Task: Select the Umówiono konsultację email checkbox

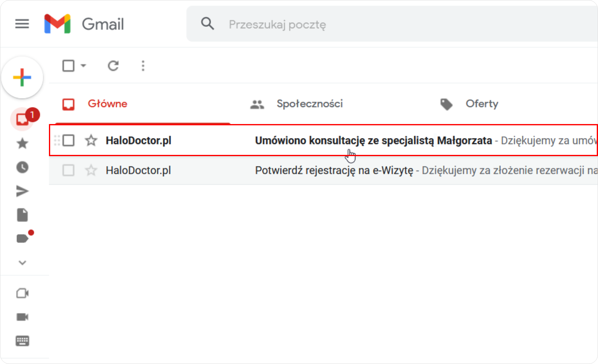Action: 69,141
